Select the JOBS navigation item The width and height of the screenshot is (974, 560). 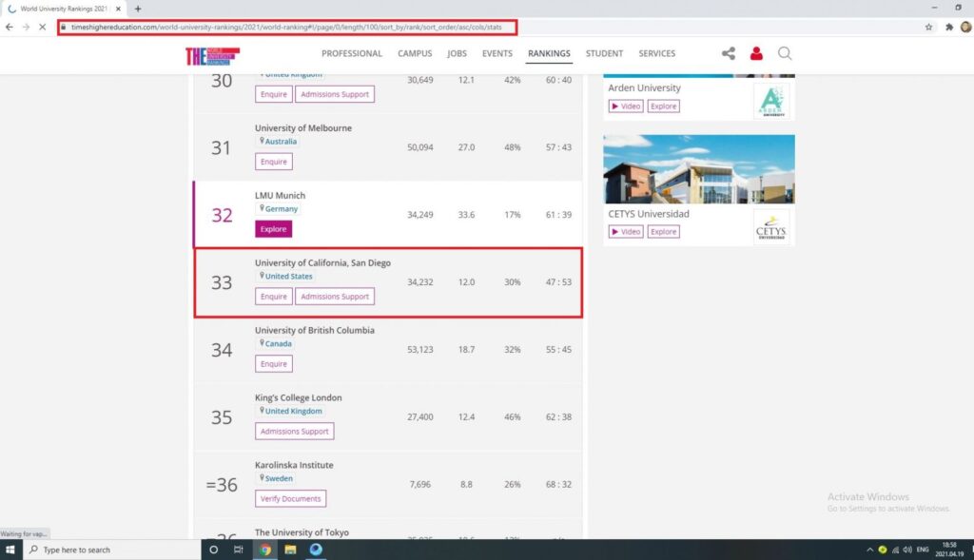(x=457, y=54)
